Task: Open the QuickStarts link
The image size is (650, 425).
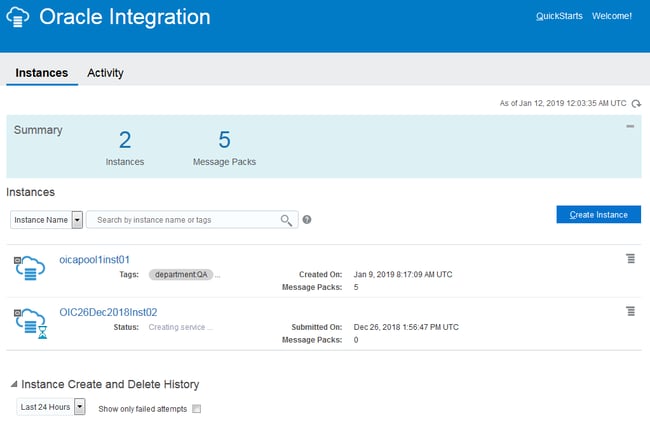Action: tap(559, 16)
